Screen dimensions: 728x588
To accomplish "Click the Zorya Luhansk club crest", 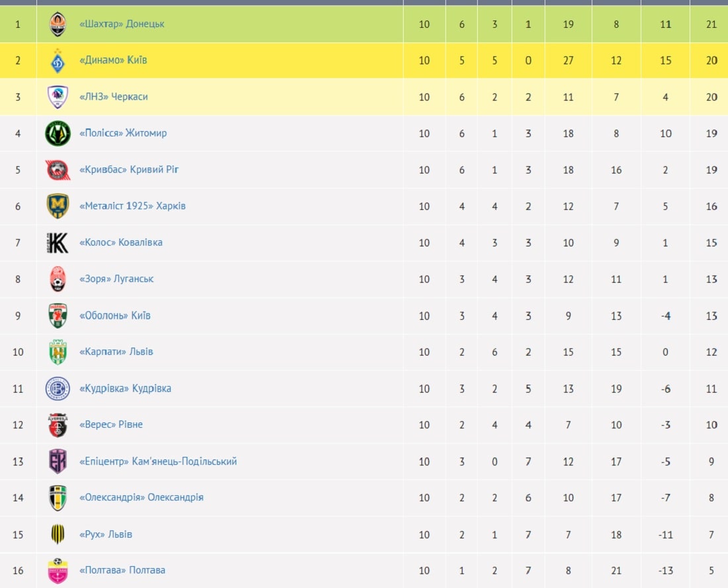I will 58,279.
